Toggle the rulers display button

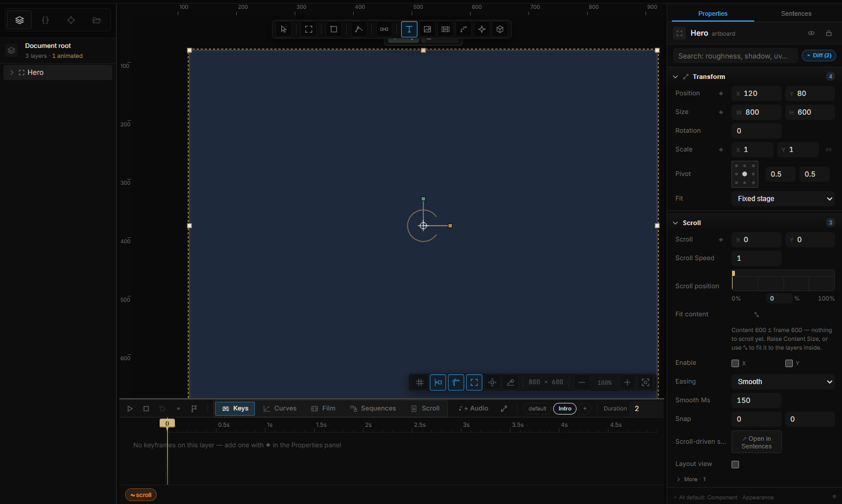click(456, 382)
